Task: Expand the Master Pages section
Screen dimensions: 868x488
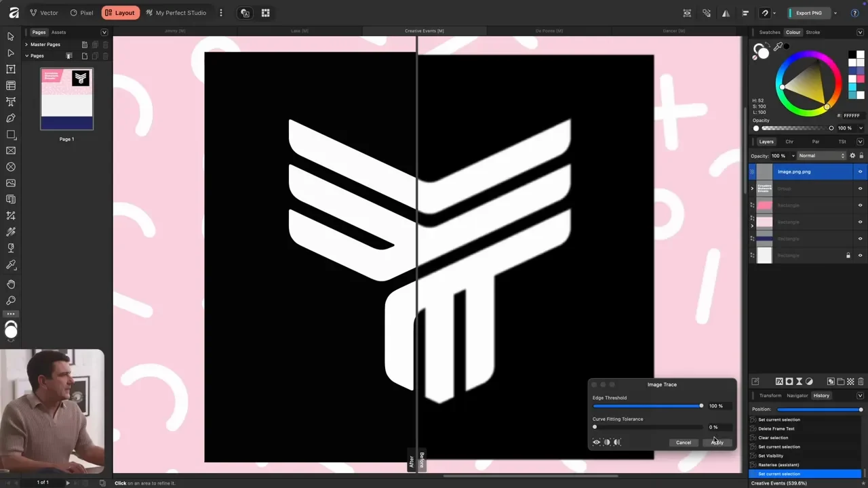Action: [26, 45]
